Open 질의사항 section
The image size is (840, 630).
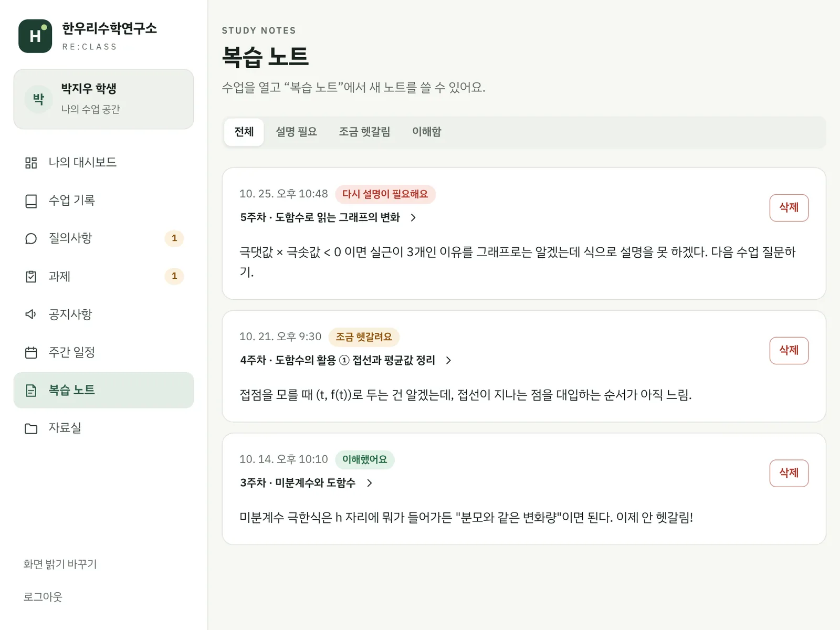tap(103, 238)
